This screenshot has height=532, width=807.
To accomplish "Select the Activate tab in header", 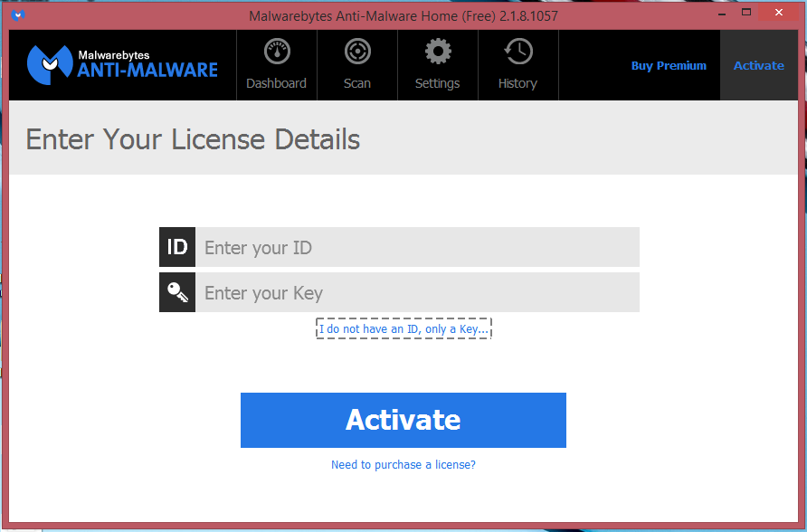I will [759, 66].
